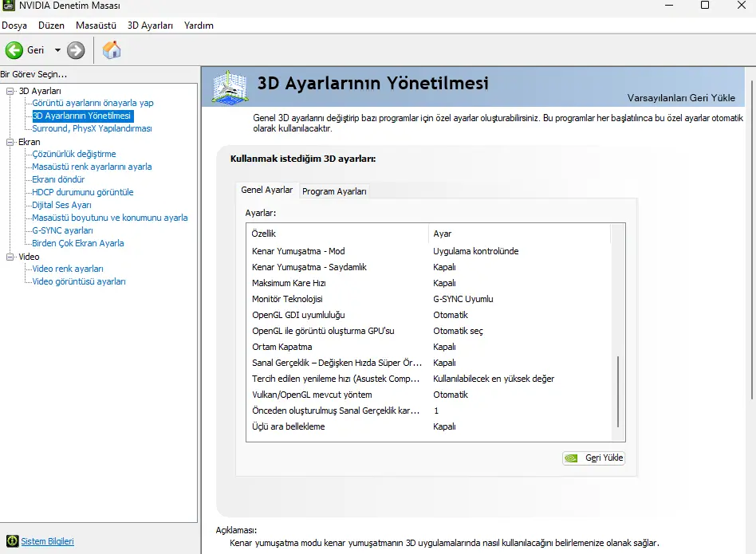This screenshot has width=756, height=554.
Task: Select Dijital Ses Ayarı
Action: pyautogui.click(x=61, y=205)
